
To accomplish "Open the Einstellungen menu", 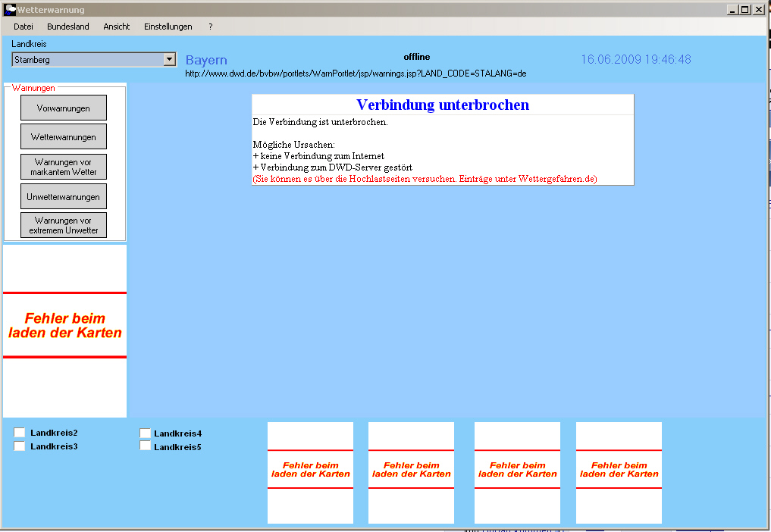I will [x=168, y=27].
